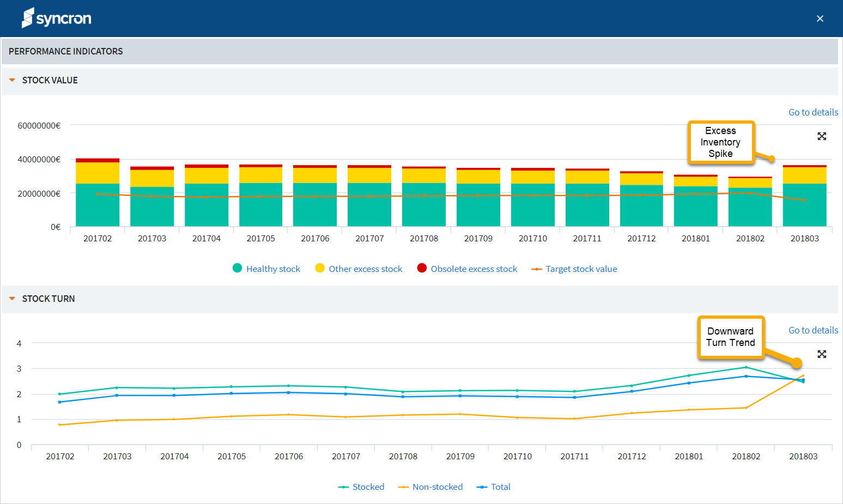Viewport: 843px width, 504px height.
Task: Close the Performance Indicators panel
Action: 820,18
